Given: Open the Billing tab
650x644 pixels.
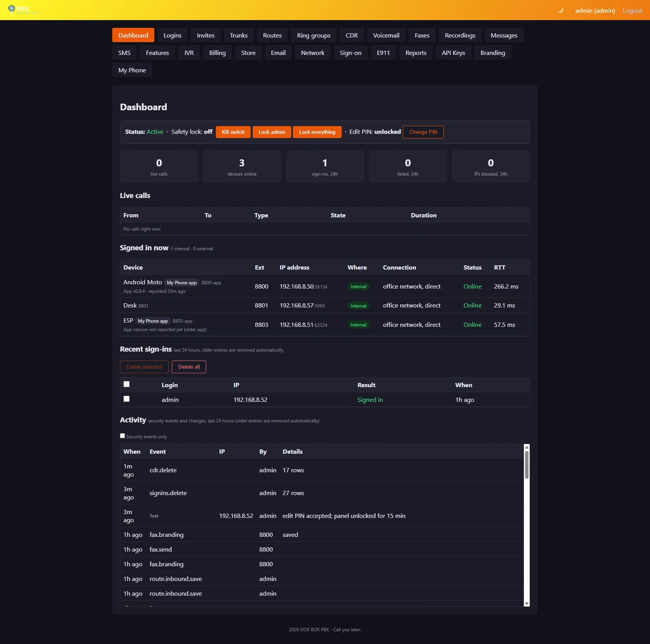Looking at the screenshot, I should tap(217, 53).
